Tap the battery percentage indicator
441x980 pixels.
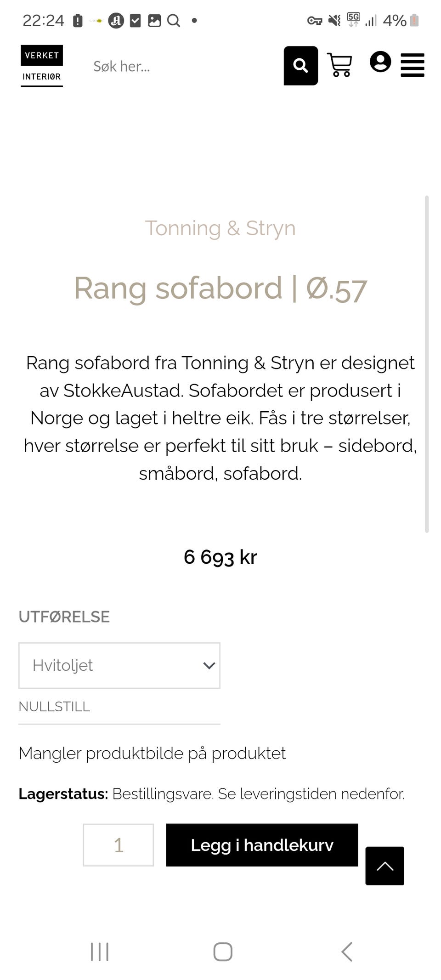[x=394, y=21]
